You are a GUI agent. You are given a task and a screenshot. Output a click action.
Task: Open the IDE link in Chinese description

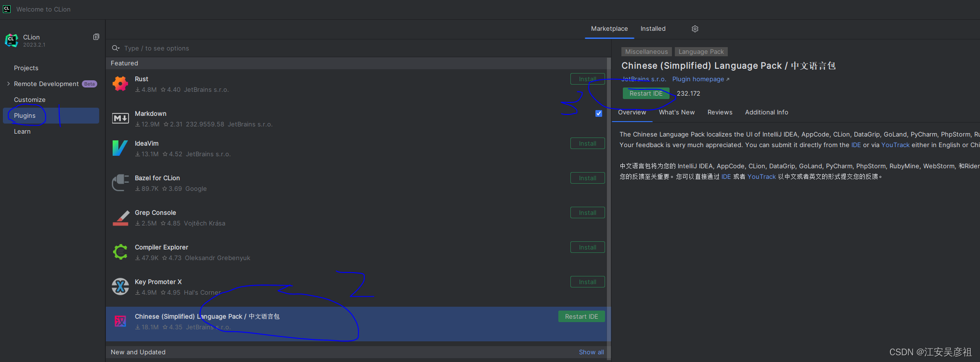point(726,176)
